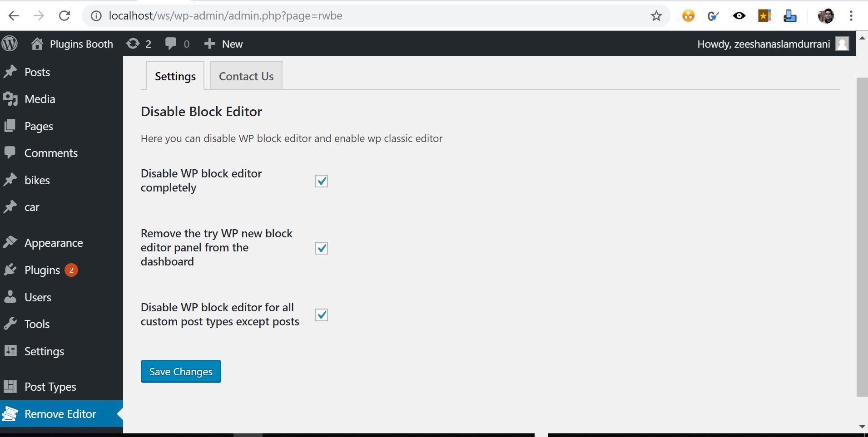Click the updates refresh icon

coord(133,44)
